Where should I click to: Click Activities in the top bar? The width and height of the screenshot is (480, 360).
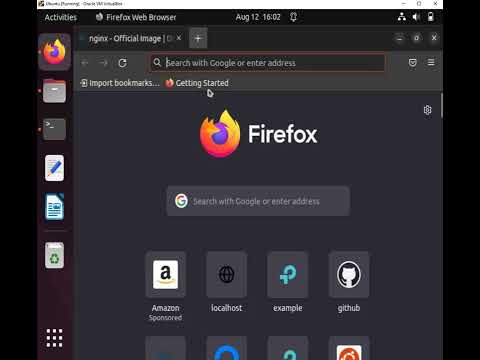[x=61, y=17]
